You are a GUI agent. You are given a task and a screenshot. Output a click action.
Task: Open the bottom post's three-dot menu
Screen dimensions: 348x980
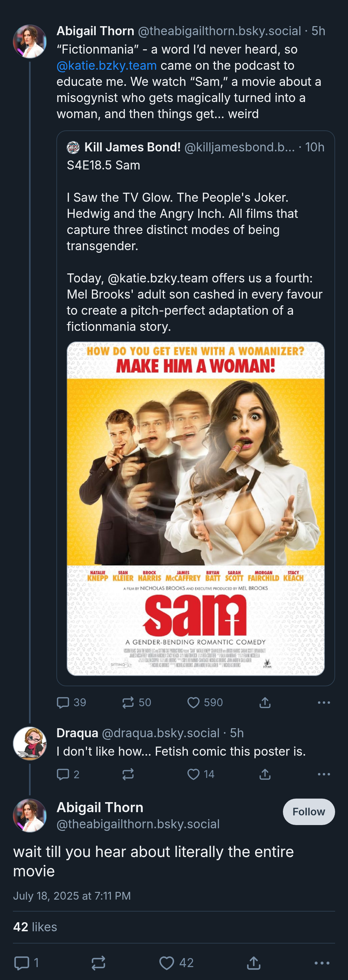pyautogui.click(x=322, y=963)
